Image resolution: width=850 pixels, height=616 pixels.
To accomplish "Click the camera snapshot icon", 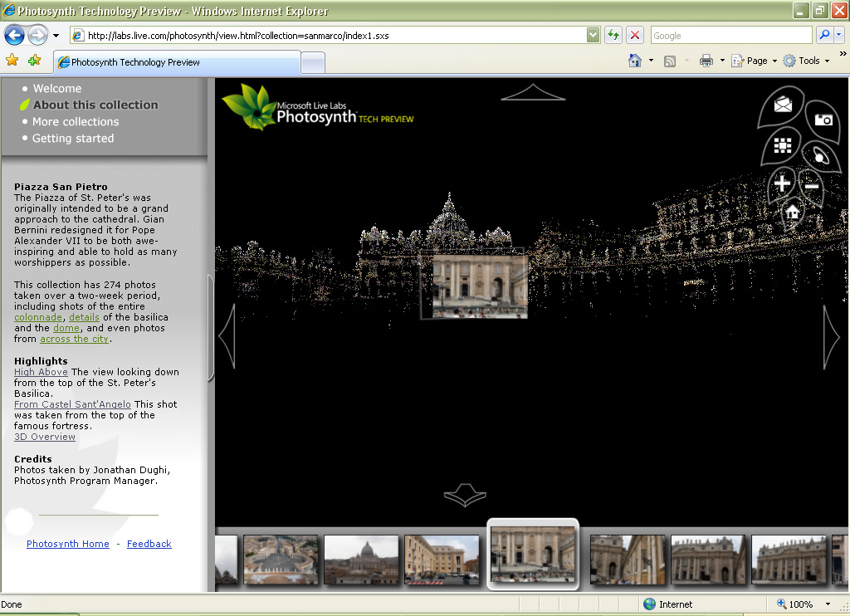I will tap(823, 120).
